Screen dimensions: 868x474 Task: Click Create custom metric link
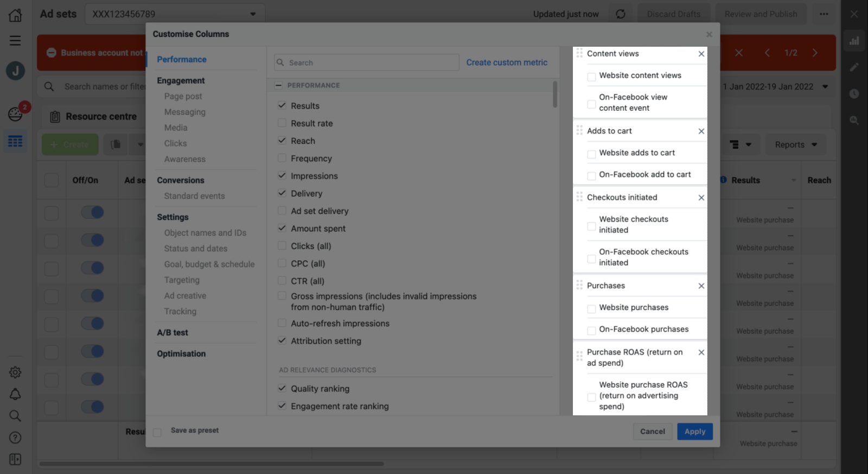coord(507,62)
